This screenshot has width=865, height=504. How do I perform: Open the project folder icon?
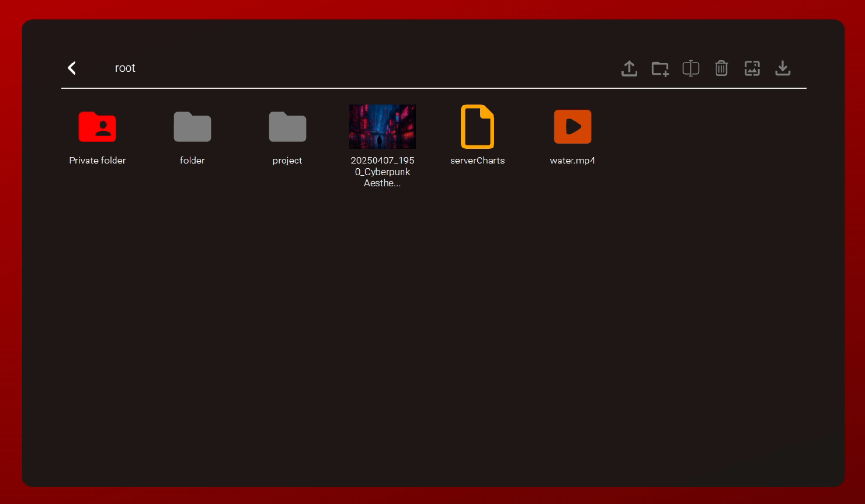[x=287, y=127]
